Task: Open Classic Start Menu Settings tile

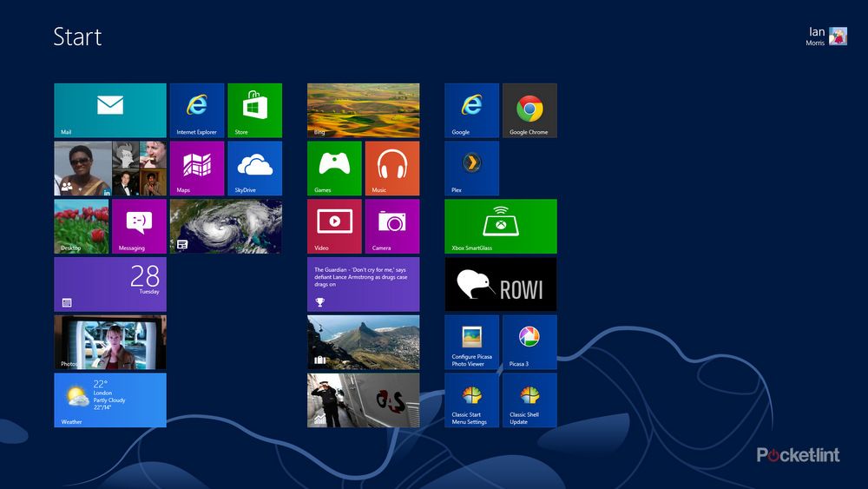Action: 471,400
